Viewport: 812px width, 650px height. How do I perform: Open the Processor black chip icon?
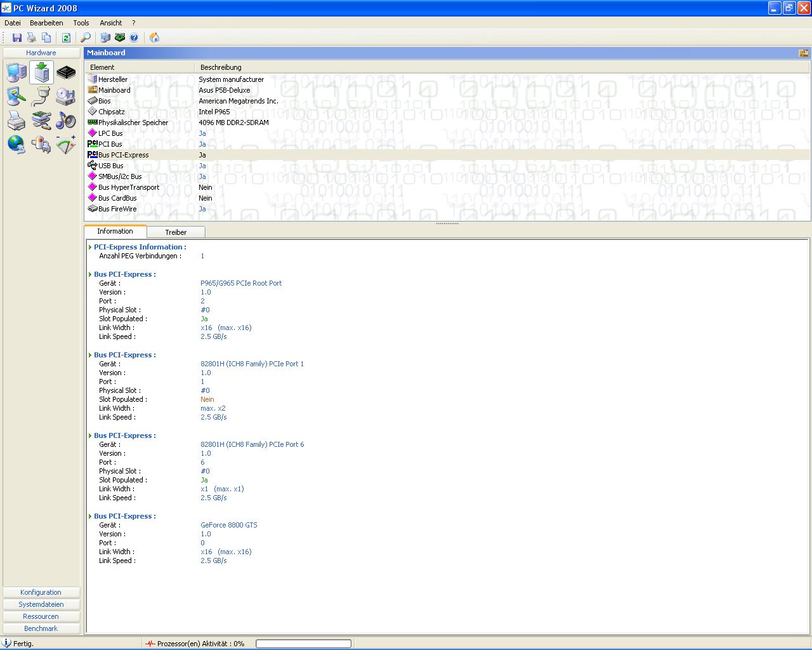(66, 72)
